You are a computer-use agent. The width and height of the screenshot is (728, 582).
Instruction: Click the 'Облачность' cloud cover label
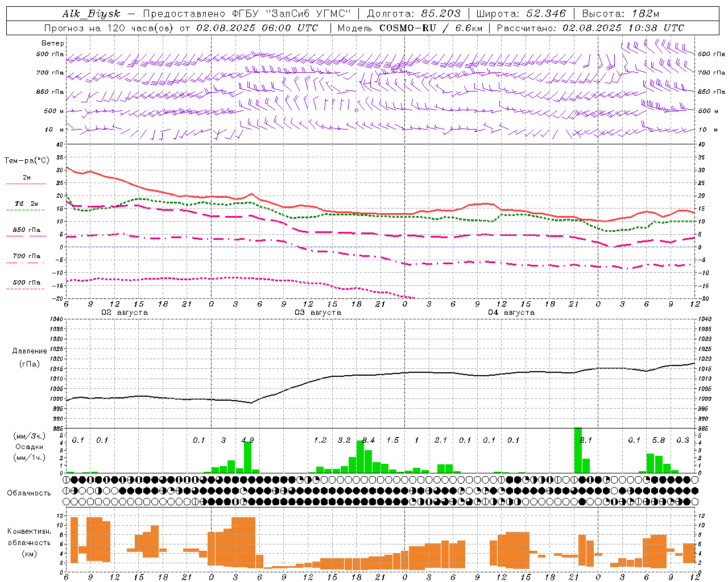tap(29, 493)
